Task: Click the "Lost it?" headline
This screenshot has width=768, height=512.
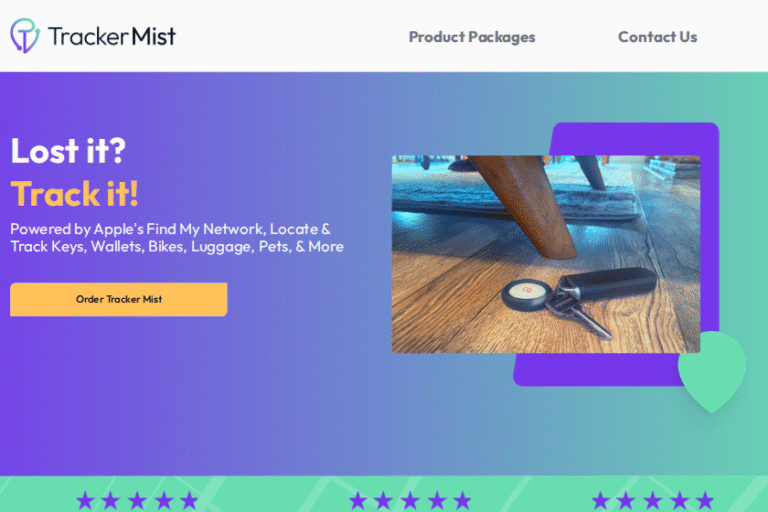Action: pyautogui.click(x=68, y=150)
